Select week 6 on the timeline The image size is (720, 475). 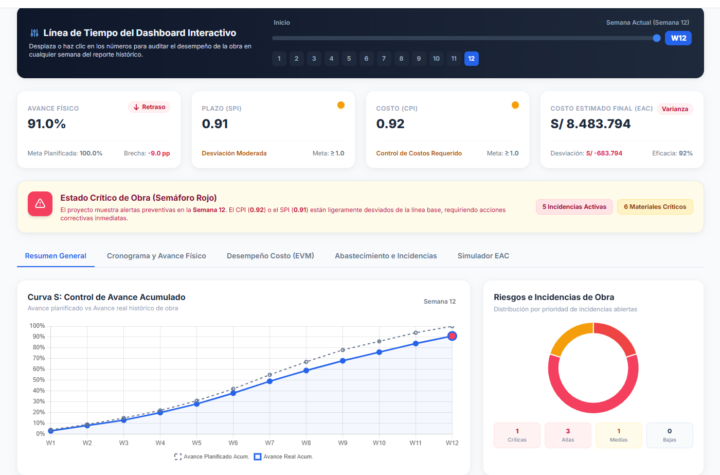pos(366,58)
